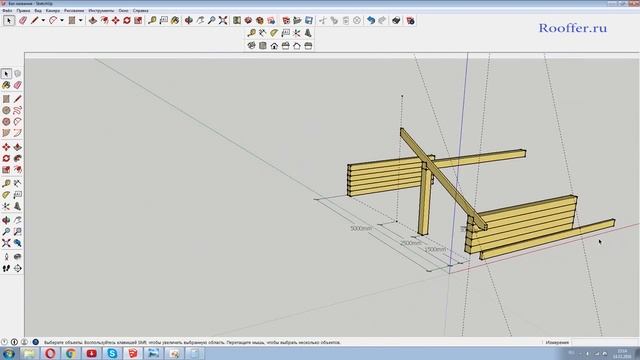This screenshot has width=640, height=360.
Task: Open the Windows Start menu
Action: [x=8, y=353]
